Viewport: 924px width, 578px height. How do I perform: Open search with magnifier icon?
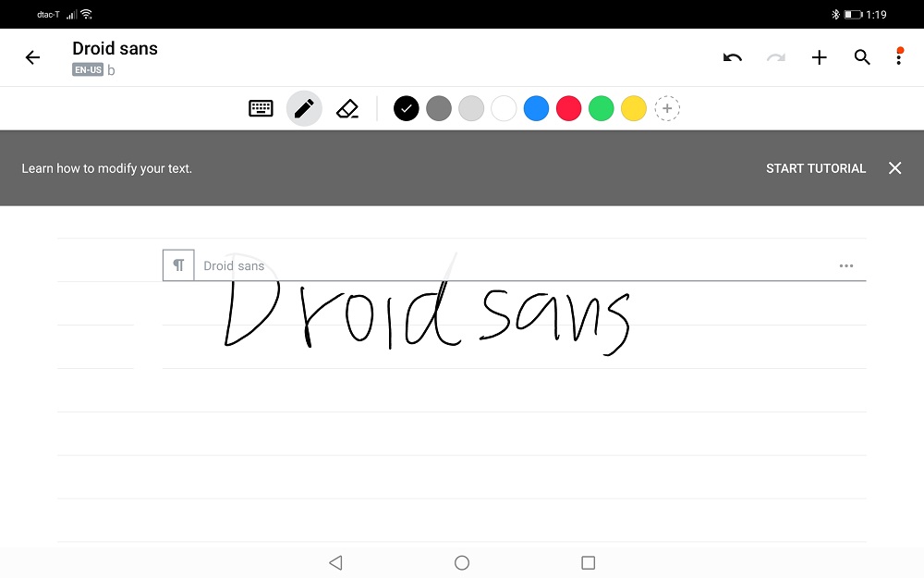point(862,57)
